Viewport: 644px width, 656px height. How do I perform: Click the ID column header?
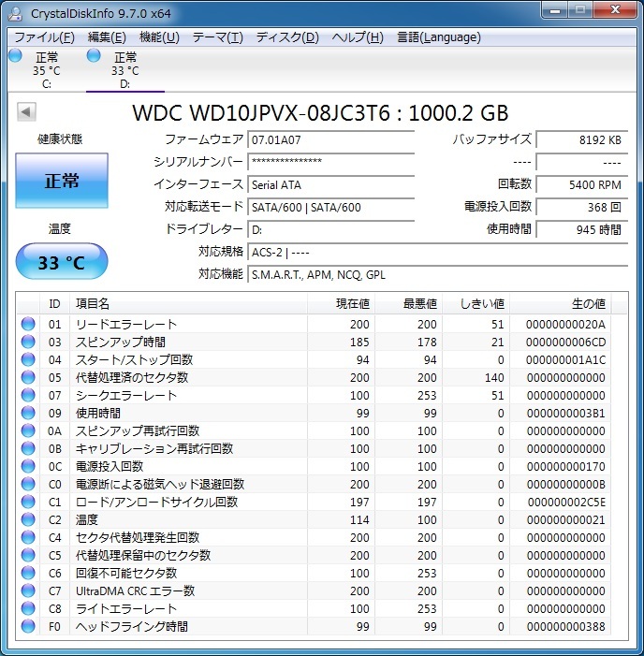tap(54, 304)
